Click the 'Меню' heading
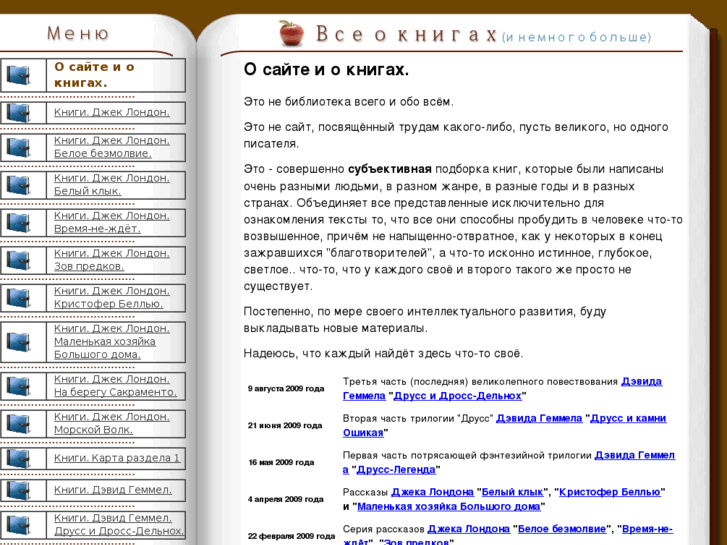Screen dimensions: 727x545 78,33
